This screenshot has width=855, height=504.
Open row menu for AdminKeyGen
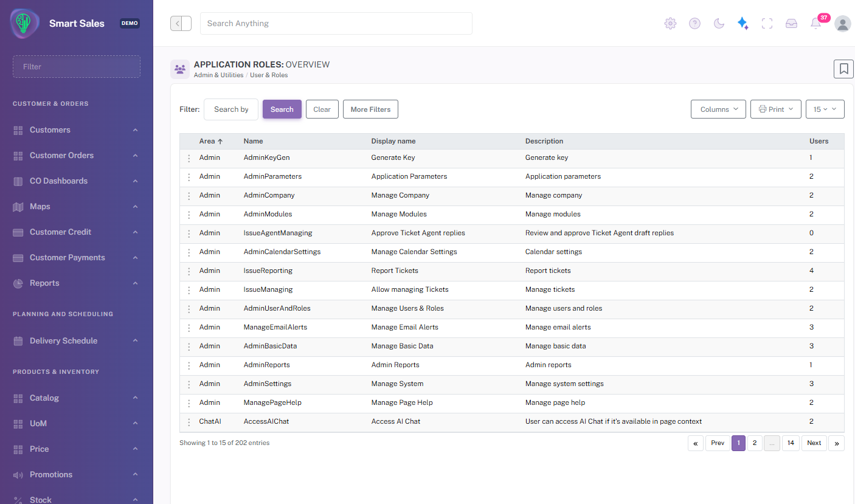coord(189,158)
